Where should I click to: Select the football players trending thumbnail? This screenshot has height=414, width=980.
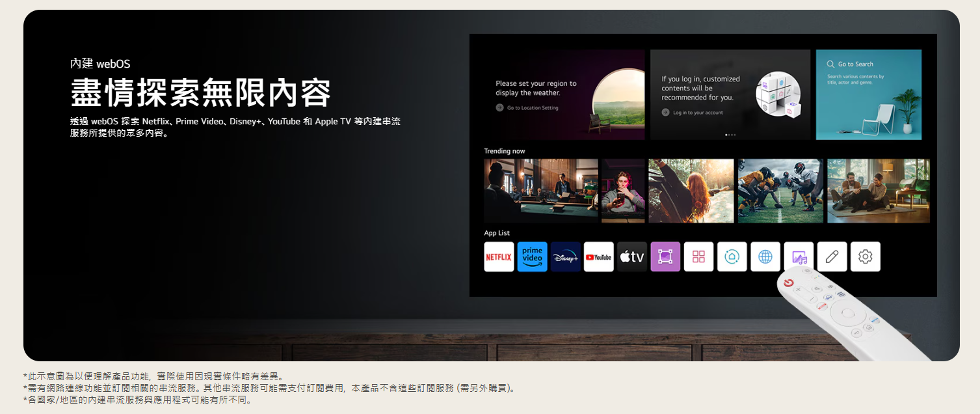[x=780, y=191]
